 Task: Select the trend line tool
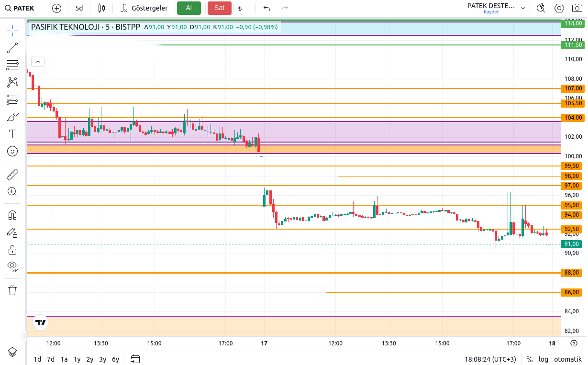tap(12, 48)
